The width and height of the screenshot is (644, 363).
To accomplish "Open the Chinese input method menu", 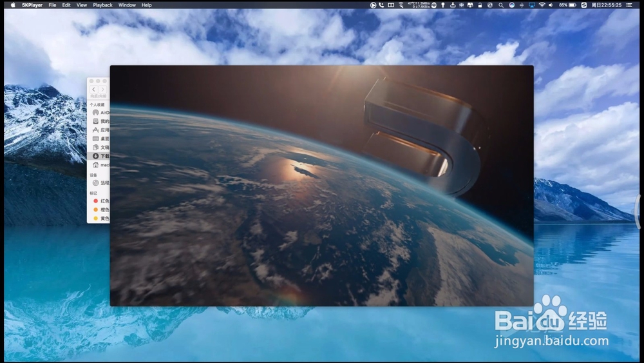I will 461,5.
